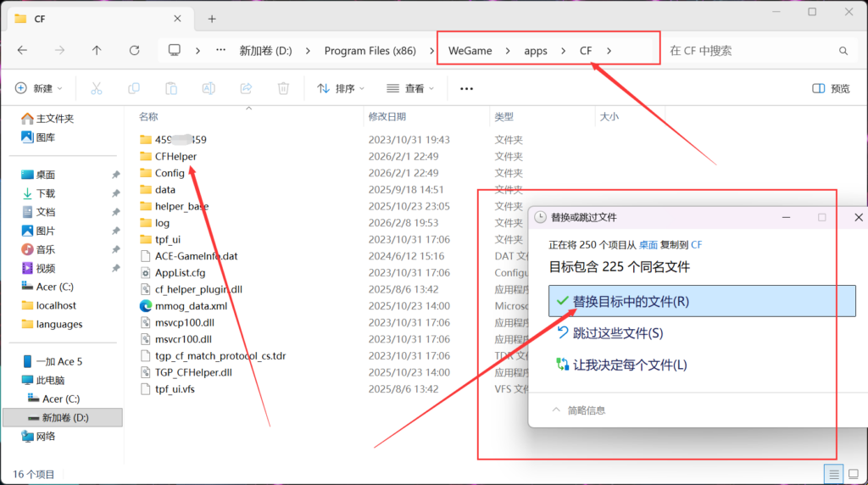Open the 新建 dropdown menu
This screenshot has height=485, width=868.
pos(39,88)
